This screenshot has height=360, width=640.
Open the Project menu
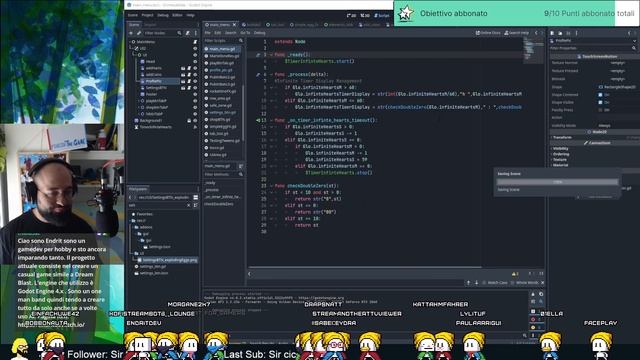point(148,16)
